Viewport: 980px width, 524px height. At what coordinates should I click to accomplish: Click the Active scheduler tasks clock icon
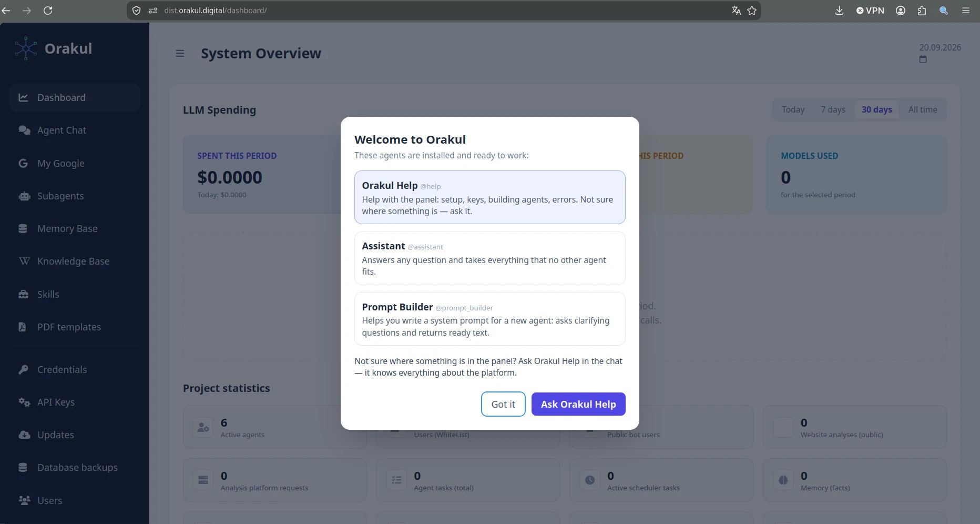pyautogui.click(x=590, y=480)
